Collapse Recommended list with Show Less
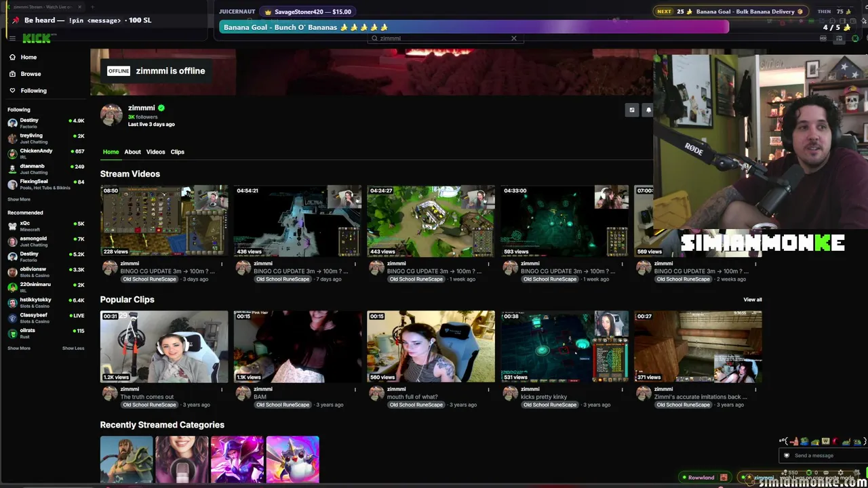Viewport: 868px width, 488px height. tap(73, 348)
